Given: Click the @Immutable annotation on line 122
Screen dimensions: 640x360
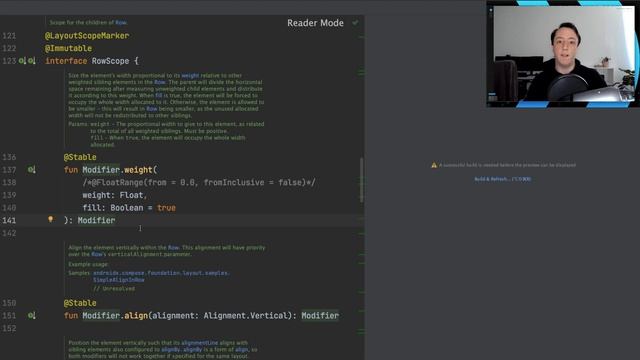Looking at the screenshot, I should tap(68, 49).
